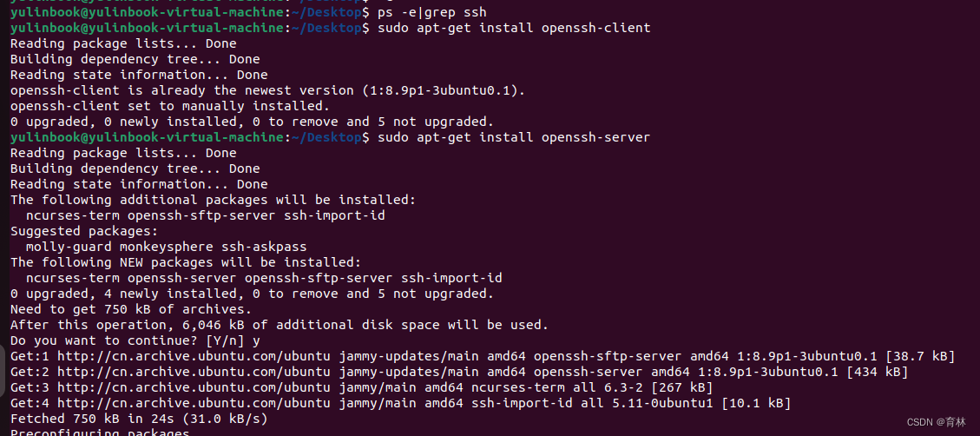Click the '[434 kB]' size on the Get:2 line

coord(877,372)
